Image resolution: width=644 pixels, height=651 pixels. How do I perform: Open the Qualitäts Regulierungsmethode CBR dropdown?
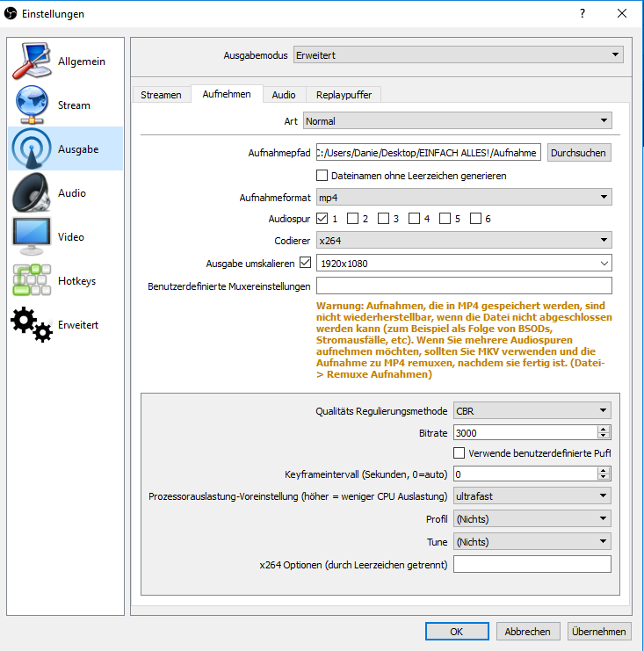click(x=532, y=411)
